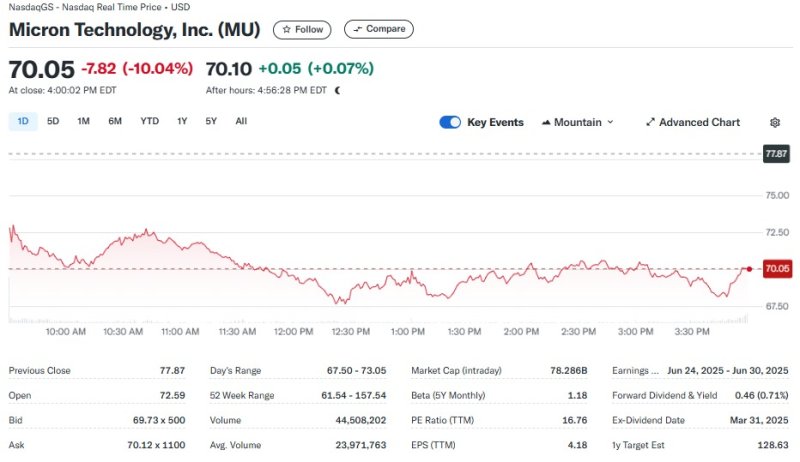Image resolution: width=800 pixels, height=462 pixels.
Task: Select the 1M time range
Action: click(83, 121)
